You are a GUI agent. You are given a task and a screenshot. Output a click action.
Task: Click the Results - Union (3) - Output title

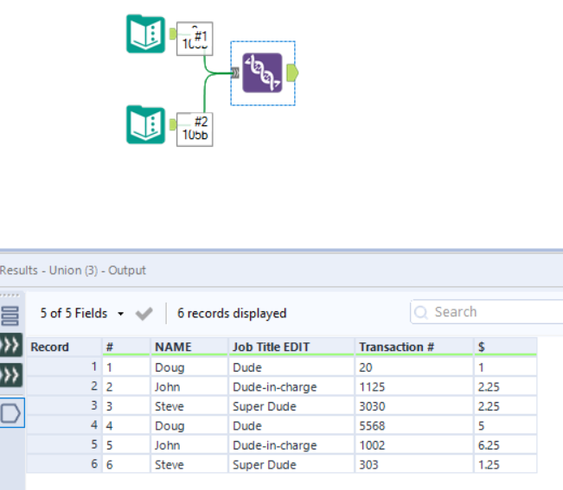tap(73, 270)
